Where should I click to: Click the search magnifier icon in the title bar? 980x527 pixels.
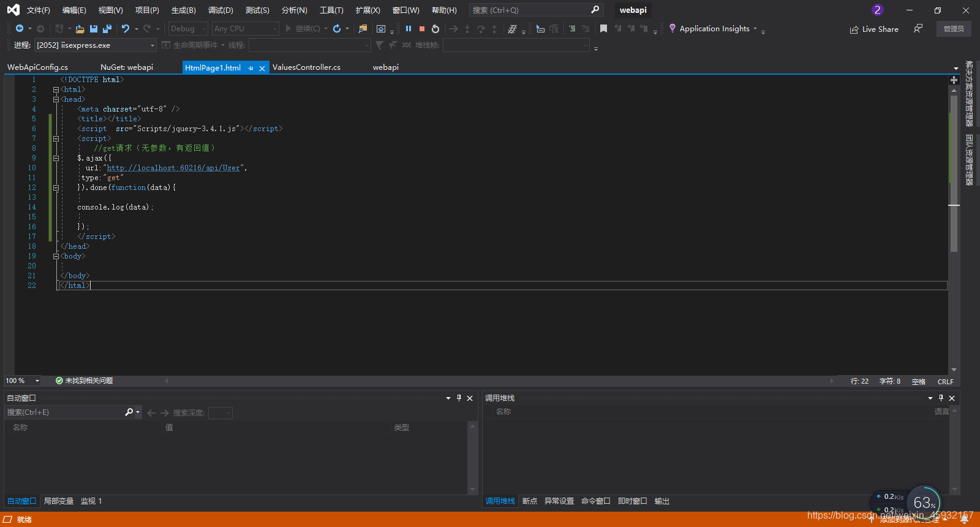[x=595, y=10]
